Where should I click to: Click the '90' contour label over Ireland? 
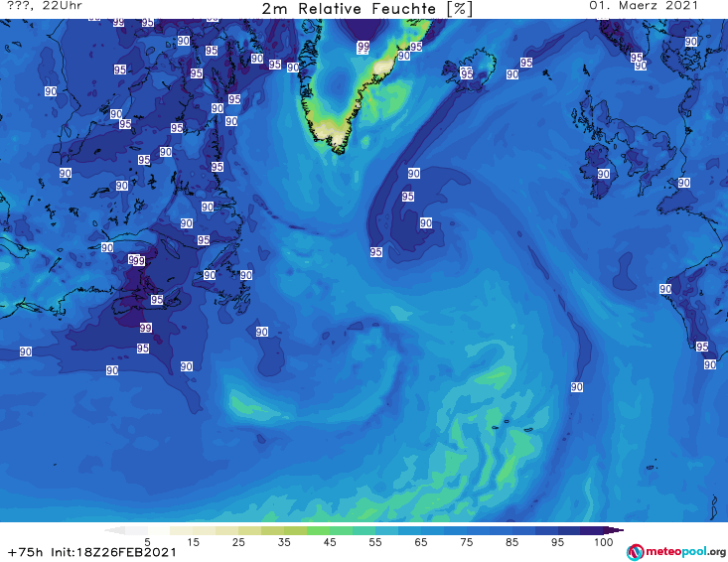click(x=603, y=174)
